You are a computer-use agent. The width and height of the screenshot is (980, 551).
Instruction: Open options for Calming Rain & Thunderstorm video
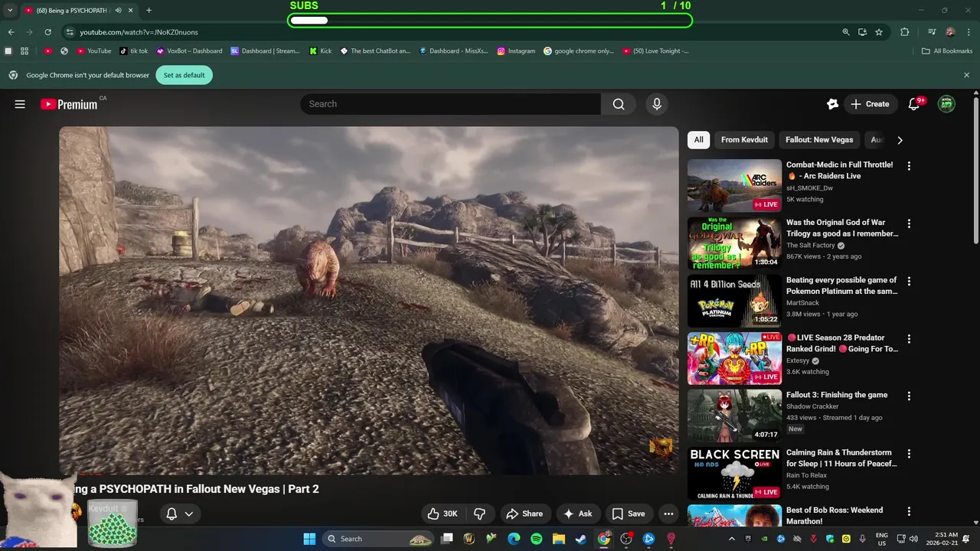point(909,454)
